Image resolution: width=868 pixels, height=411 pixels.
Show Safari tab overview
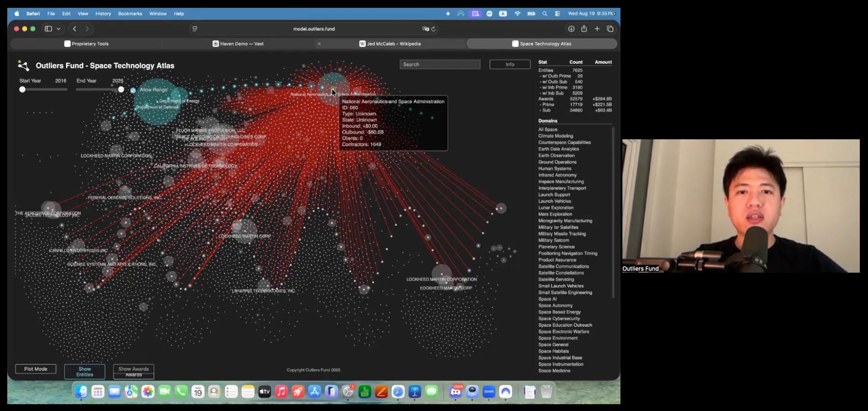[610, 29]
